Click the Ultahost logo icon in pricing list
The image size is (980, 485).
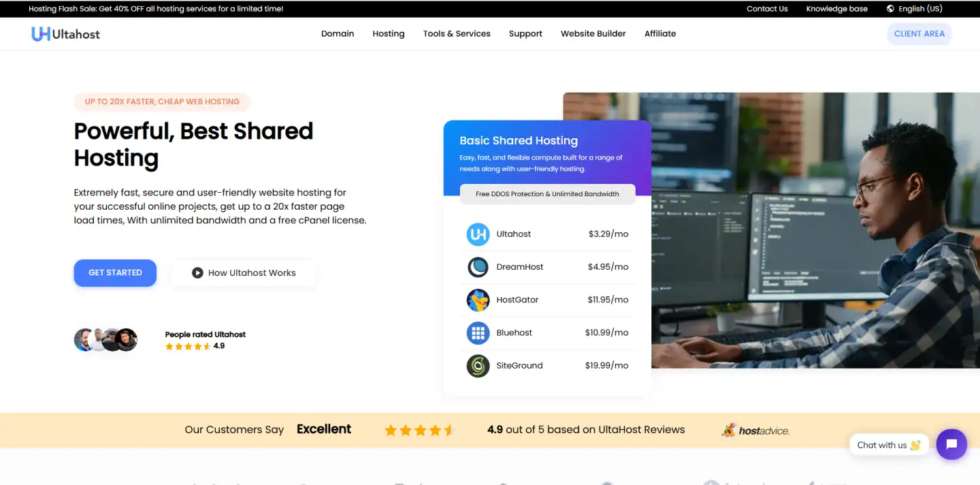click(478, 234)
